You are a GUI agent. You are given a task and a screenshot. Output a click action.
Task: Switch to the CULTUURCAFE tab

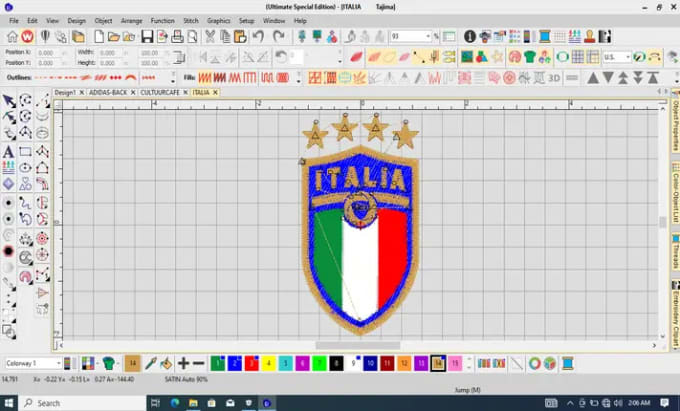(x=160, y=92)
